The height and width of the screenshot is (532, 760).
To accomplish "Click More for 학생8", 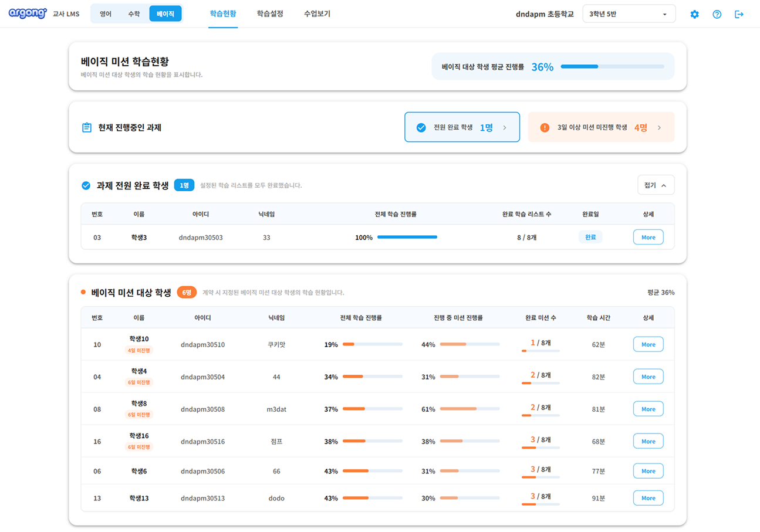I will (648, 409).
